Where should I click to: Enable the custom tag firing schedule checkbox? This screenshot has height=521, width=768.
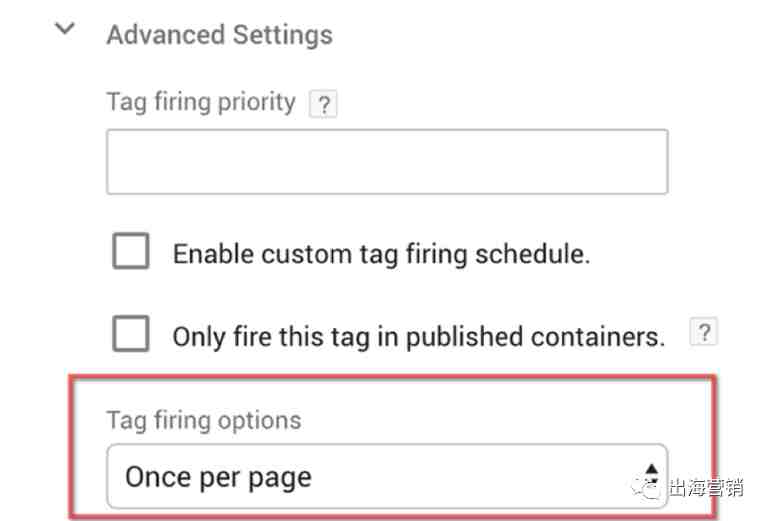(x=131, y=252)
